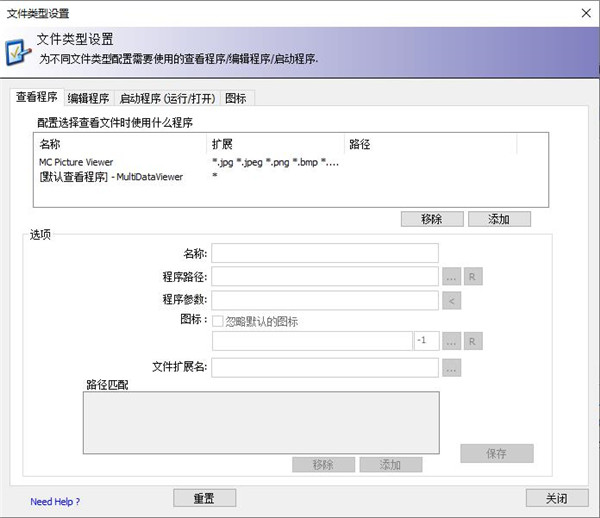
Task: Select the MultiDataViewer default viewer row
Action: [x=111, y=176]
